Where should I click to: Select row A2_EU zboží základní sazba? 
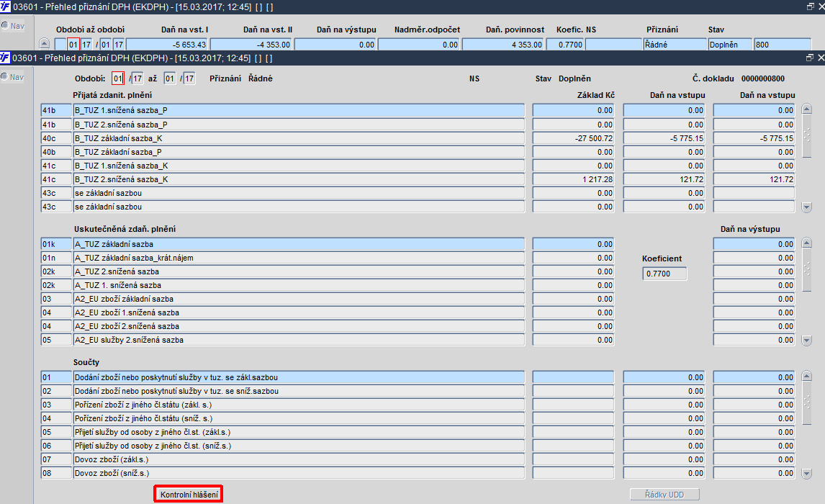click(299, 299)
